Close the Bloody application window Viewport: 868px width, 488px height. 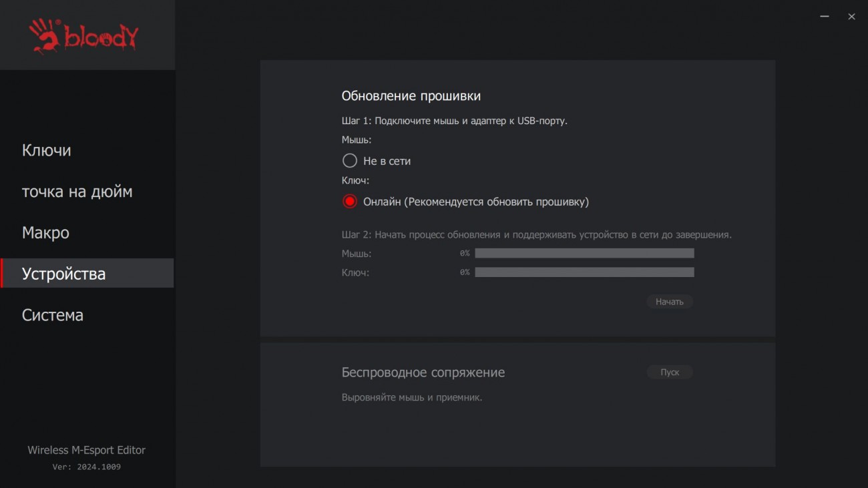coord(851,17)
